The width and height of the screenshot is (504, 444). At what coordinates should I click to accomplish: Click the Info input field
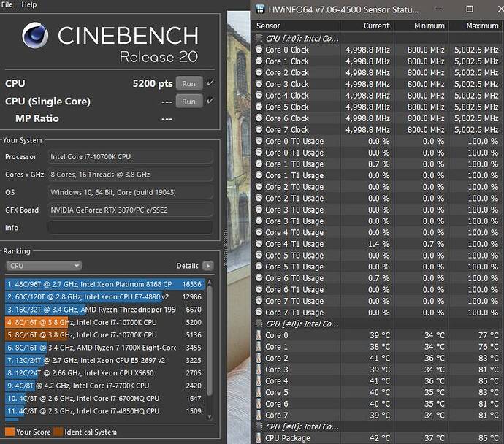click(x=130, y=227)
